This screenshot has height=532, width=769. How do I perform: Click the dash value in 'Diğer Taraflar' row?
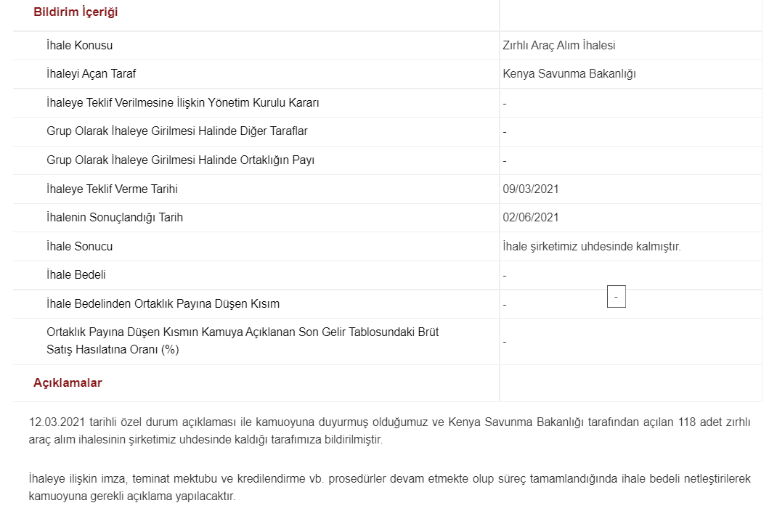point(505,132)
